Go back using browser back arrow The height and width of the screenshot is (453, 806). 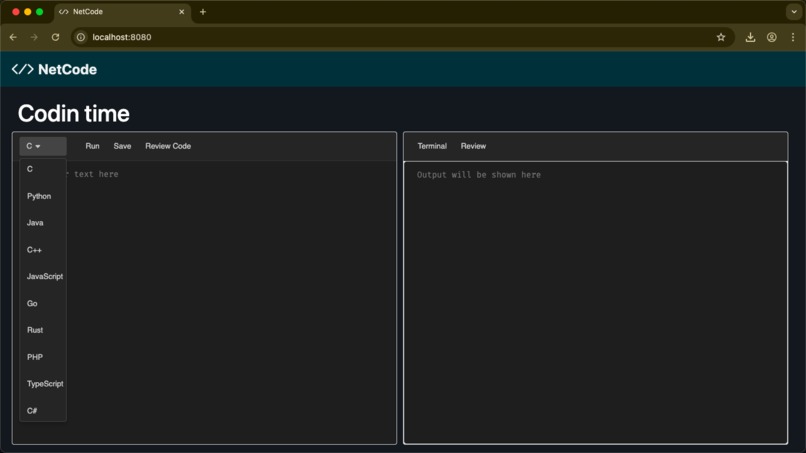(13, 37)
